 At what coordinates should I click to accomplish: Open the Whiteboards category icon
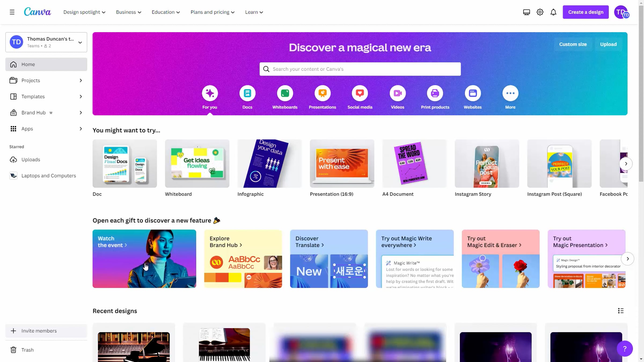coord(285,93)
